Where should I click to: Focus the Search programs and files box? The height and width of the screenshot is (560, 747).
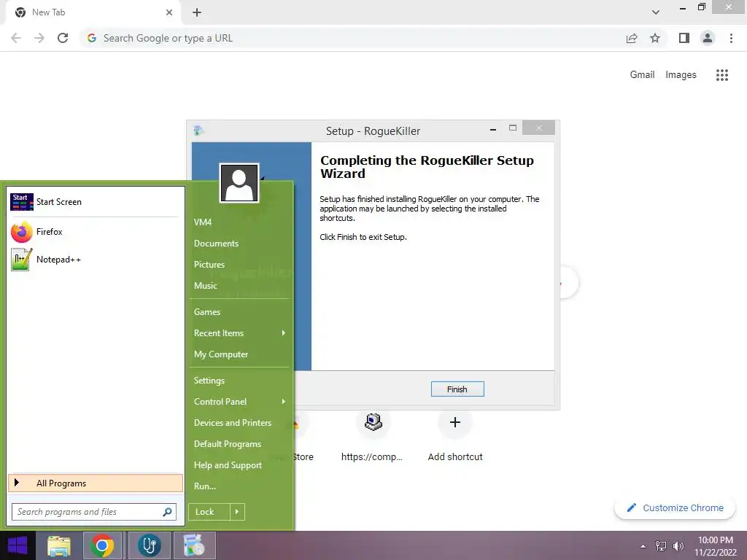94,512
